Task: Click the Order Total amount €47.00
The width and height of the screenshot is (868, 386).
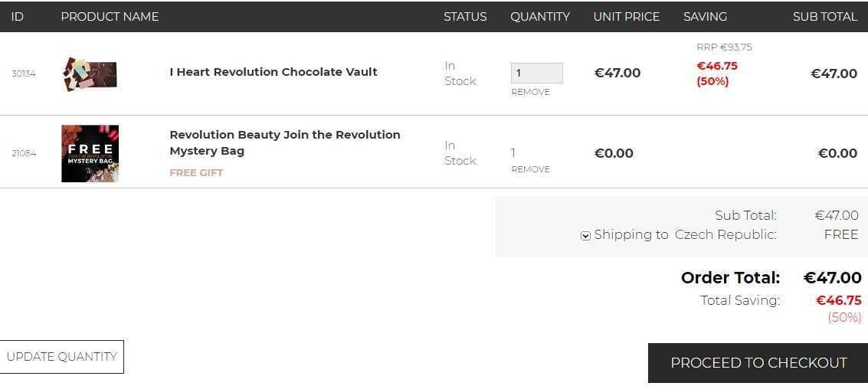Action: coord(832,278)
